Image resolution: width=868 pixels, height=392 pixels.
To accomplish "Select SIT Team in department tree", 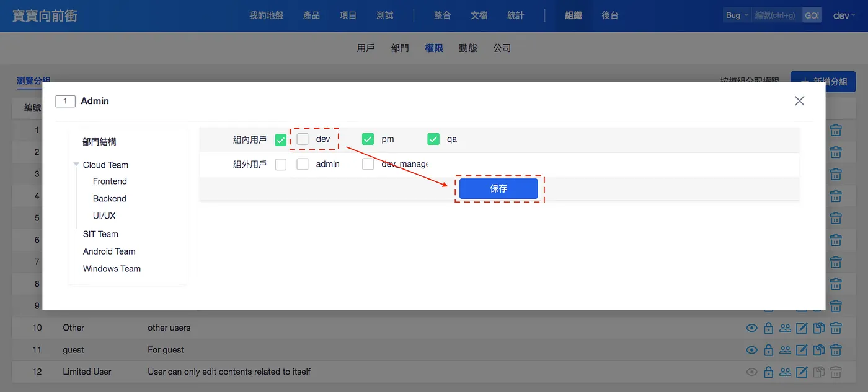I will click(x=100, y=234).
